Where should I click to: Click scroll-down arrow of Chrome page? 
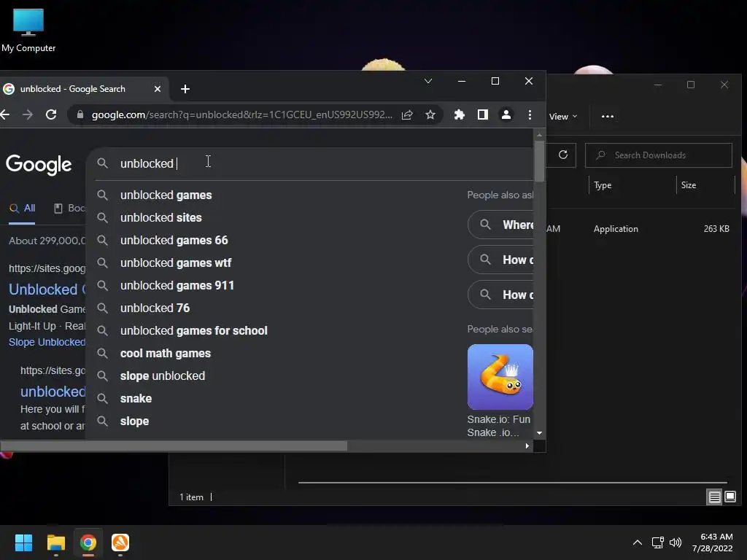[539, 433]
